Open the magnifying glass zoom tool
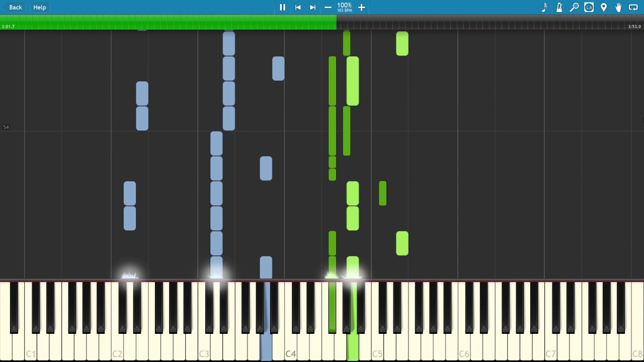 tap(574, 7)
